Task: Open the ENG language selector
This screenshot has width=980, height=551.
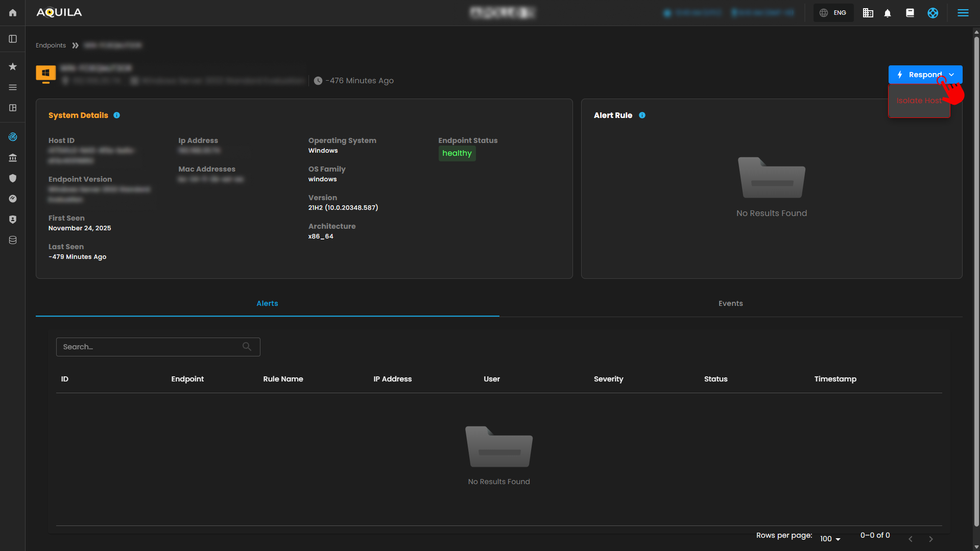Action: tap(833, 13)
